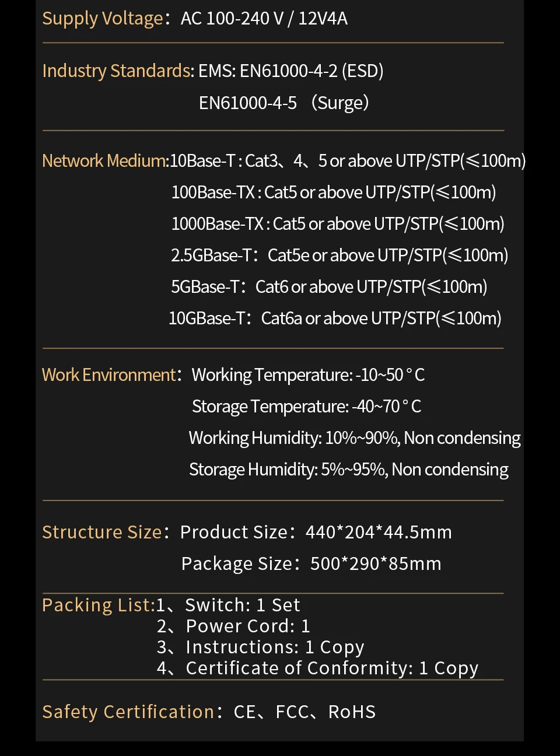Viewport: 560px width, 756px height.
Task: Click the Supply Voltage label
Action: tap(103, 19)
